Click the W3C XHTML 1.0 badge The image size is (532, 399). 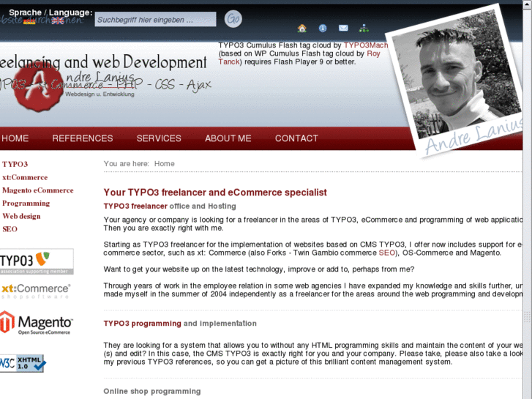coord(23,363)
